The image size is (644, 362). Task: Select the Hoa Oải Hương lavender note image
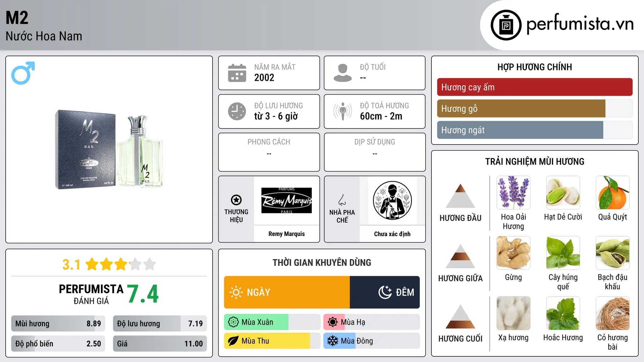click(514, 193)
